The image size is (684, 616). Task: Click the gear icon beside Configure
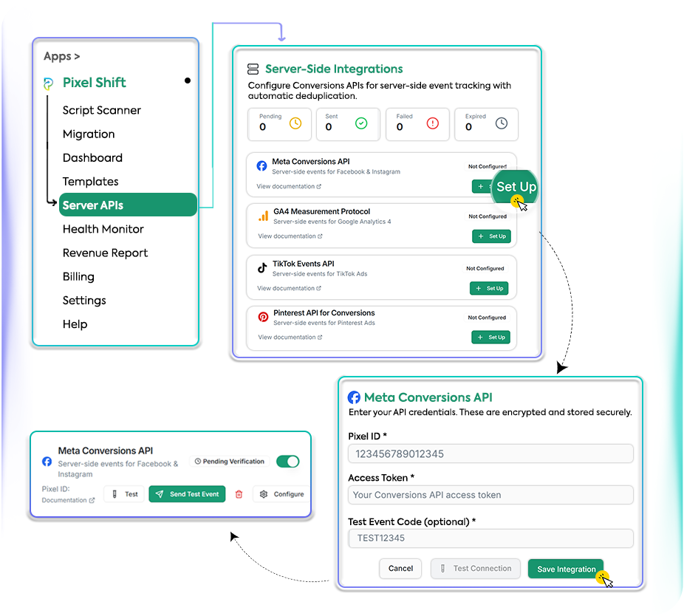[264, 494]
